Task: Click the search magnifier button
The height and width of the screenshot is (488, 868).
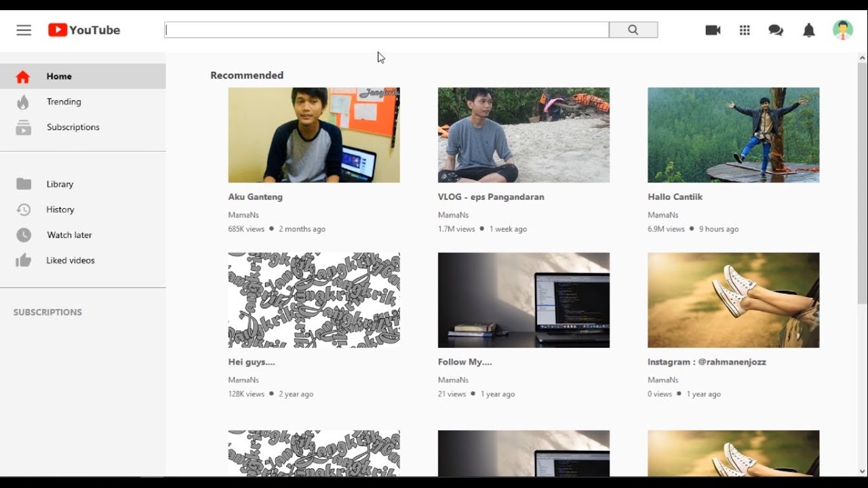Action: pyautogui.click(x=633, y=30)
